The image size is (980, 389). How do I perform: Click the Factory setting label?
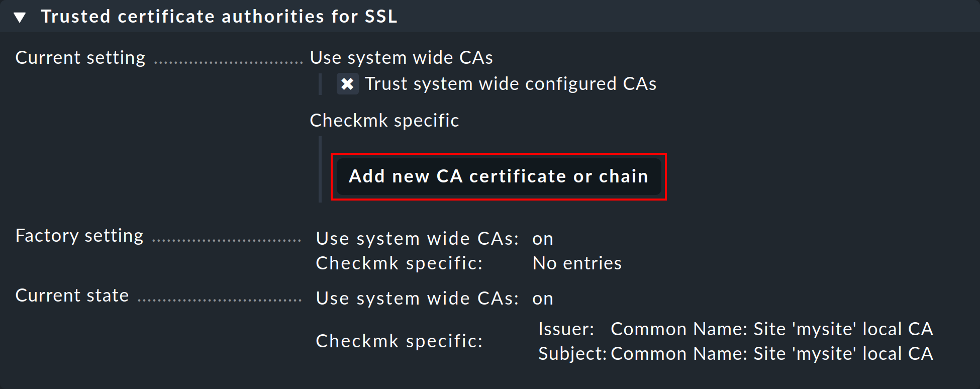pyautogui.click(x=79, y=235)
